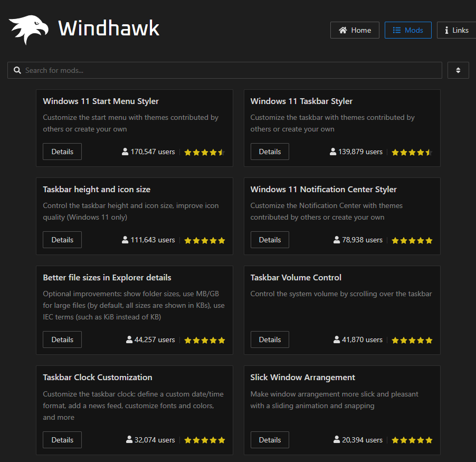Select the Taskbar height and icon size title

pyautogui.click(x=97, y=189)
